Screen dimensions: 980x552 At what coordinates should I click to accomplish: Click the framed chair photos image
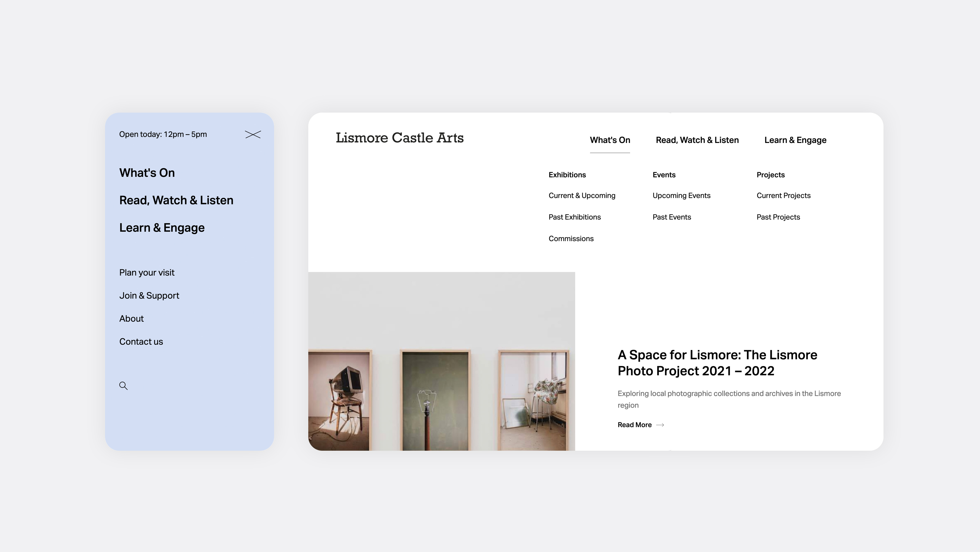click(441, 362)
